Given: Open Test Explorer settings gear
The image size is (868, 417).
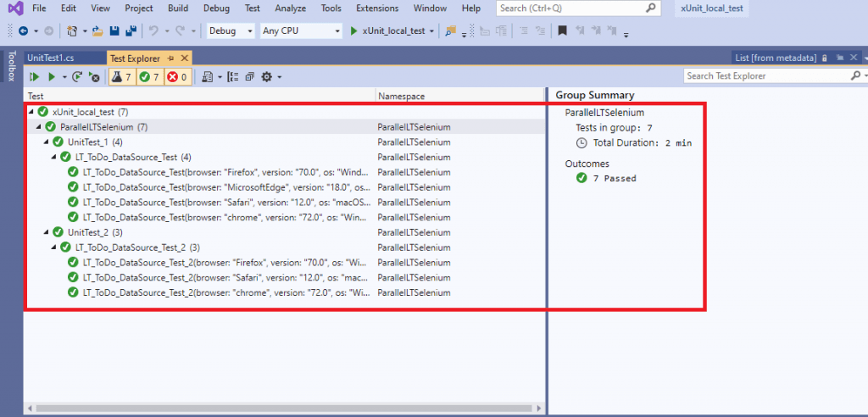Looking at the screenshot, I should pyautogui.click(x=267, y=76).
